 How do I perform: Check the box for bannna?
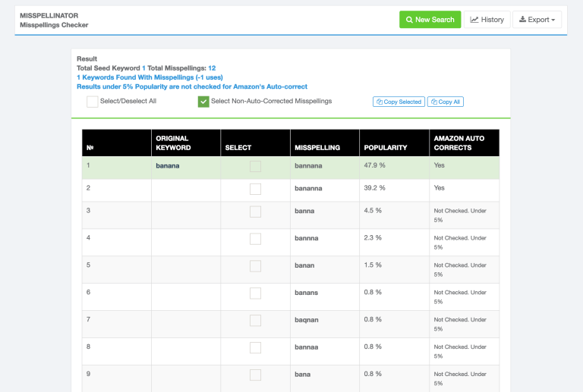[x=255, y=239]
